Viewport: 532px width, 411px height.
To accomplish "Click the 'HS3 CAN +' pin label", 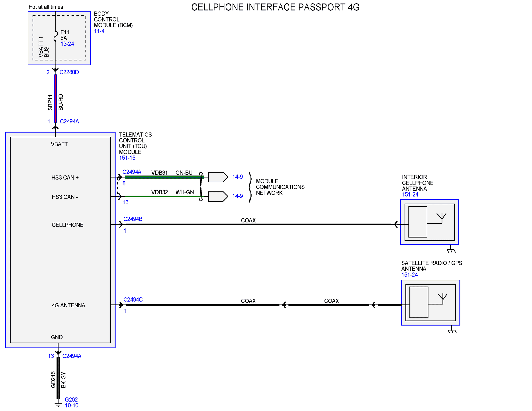I will pos(65,178).
